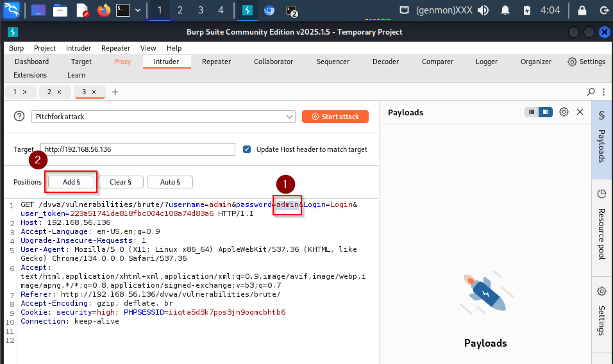This screenshot has width=613, height=364.
Task: Open the Project menu
Action: pos(45,48)
